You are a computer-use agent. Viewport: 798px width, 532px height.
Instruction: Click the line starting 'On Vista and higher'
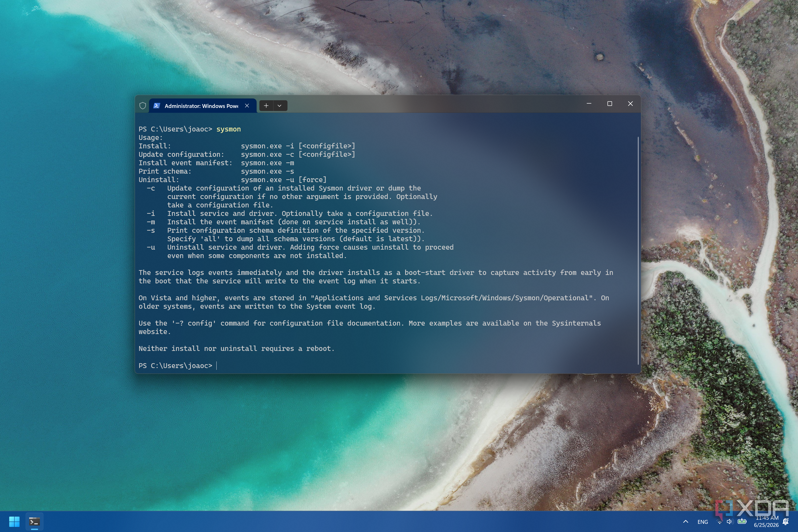tap(374, 298)
